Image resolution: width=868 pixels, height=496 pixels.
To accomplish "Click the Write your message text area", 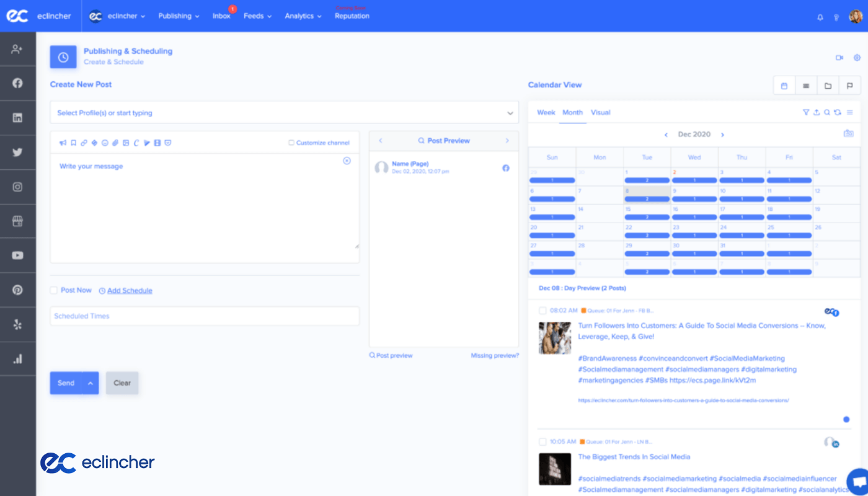I will tap(205, 208).
